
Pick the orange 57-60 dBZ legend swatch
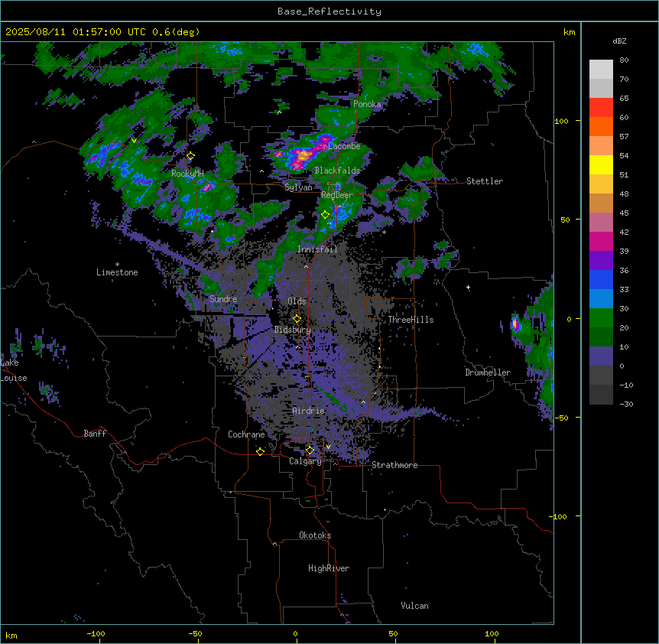point(601,126)
